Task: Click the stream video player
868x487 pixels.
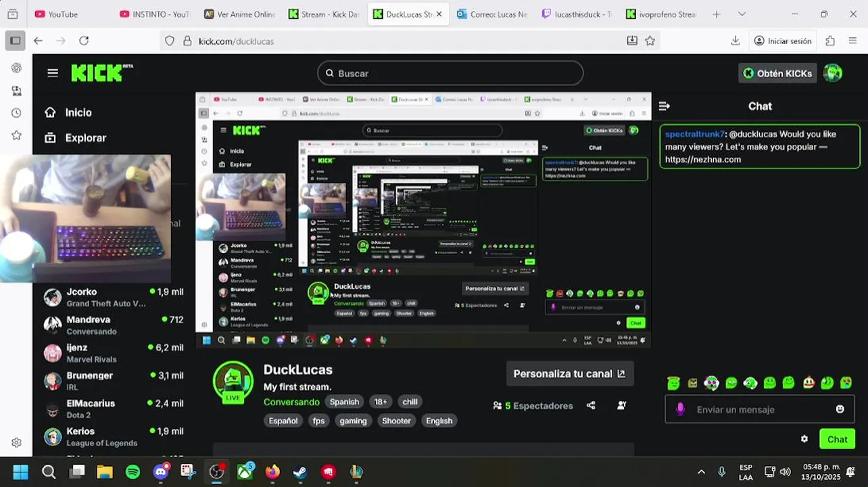Action: [423, 221]
